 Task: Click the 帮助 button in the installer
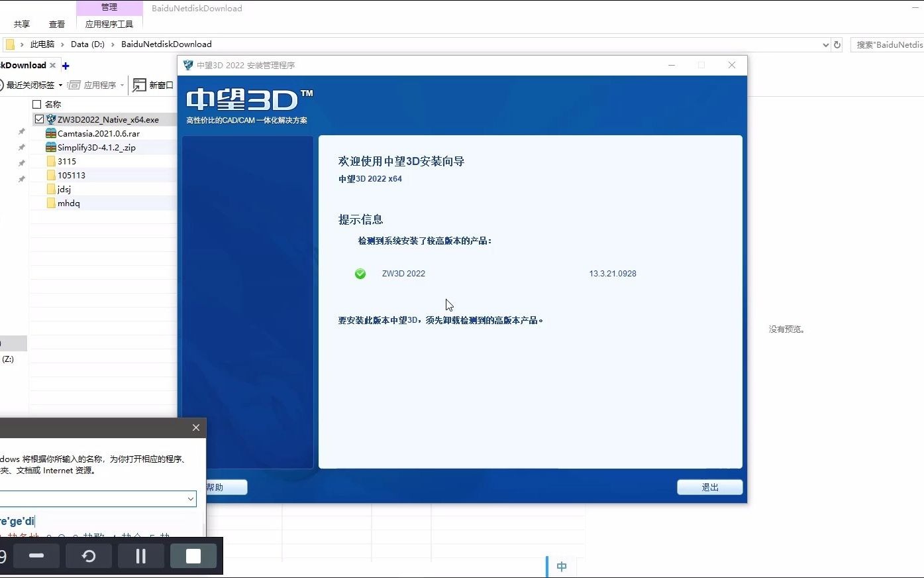point(225,487)
